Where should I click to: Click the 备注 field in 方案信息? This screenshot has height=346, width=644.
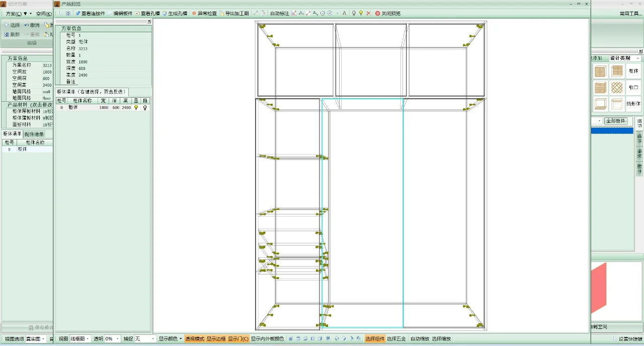tap(106, 81)
